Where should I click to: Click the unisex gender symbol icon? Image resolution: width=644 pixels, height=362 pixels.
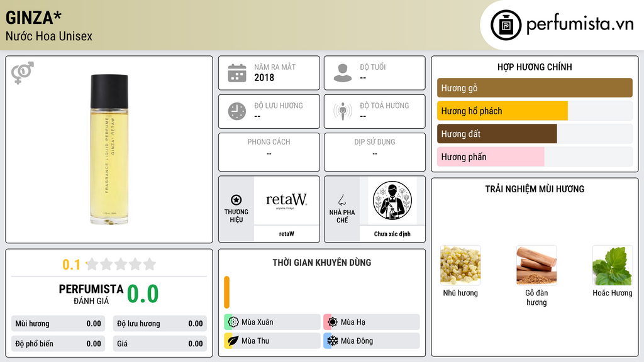pyautogui.click(x=23, y=73)
